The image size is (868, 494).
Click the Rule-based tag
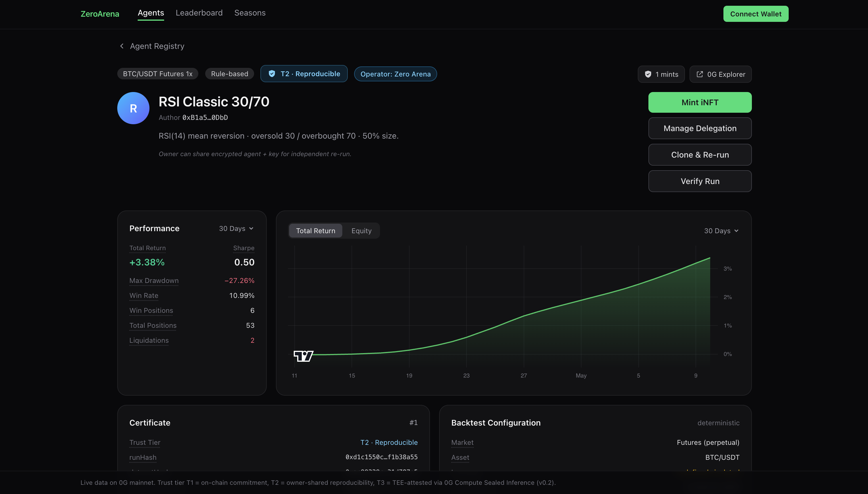(230, 74)
